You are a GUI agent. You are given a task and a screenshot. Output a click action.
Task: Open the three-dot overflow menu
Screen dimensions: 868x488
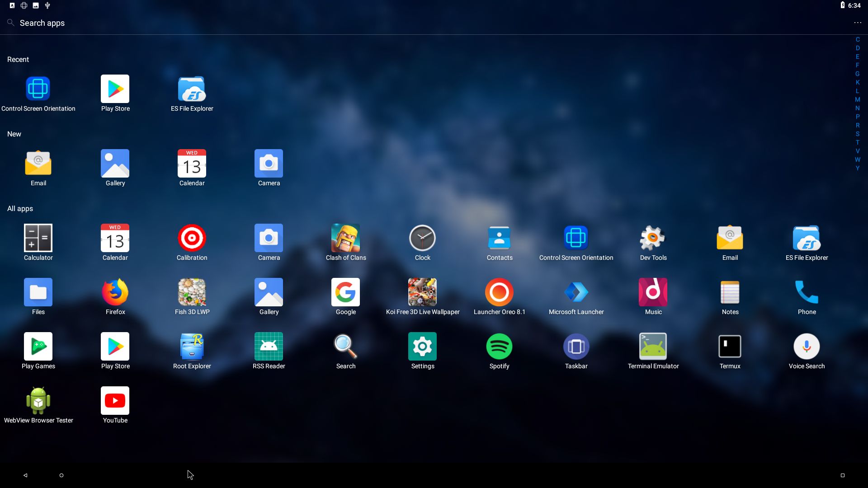pyautogui.click(x=858, y=23)
